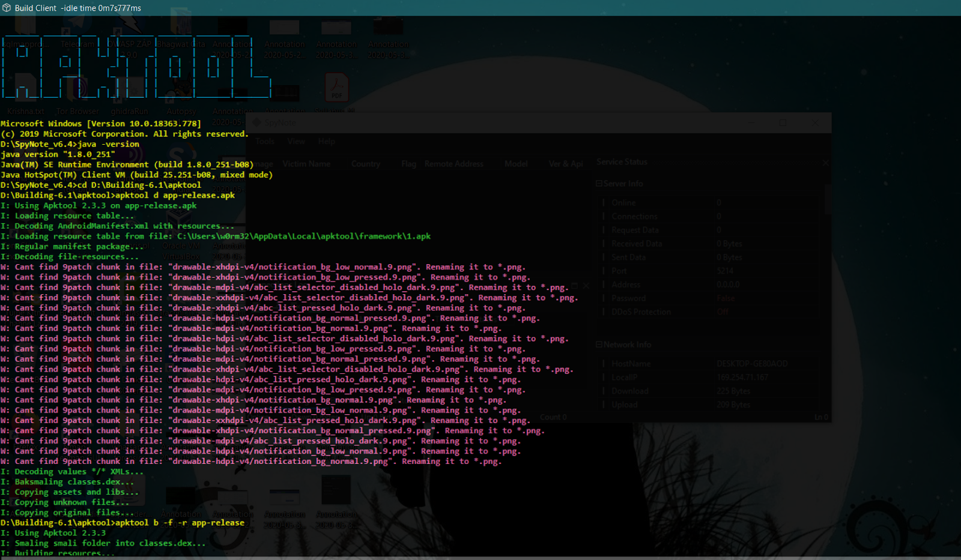
Task: Click Upload value 209 Bytes
Action: pyautogui.click(x=733, y=405)
